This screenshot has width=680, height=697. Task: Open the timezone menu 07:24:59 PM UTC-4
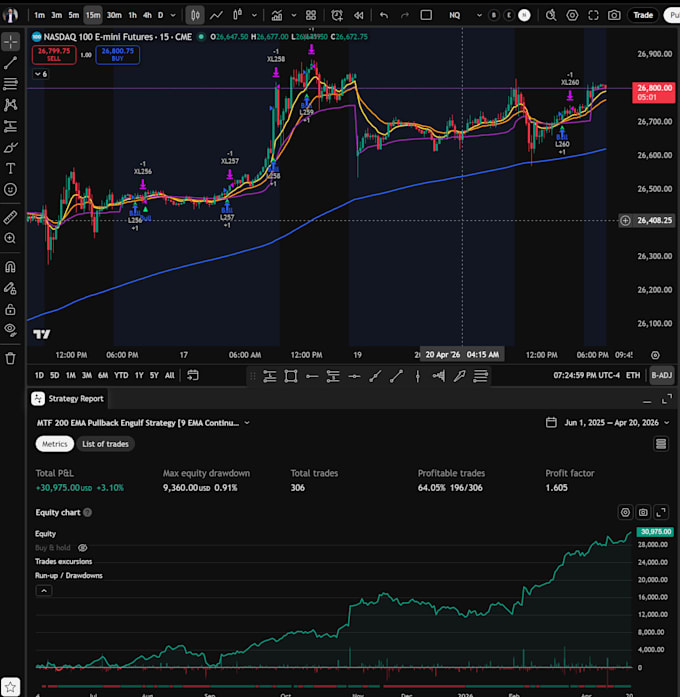586,375
